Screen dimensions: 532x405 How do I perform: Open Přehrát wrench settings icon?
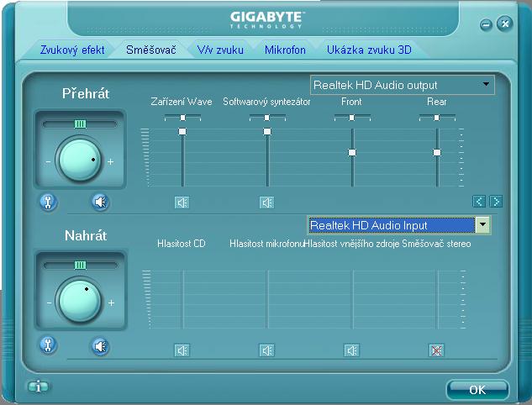[48, 202]
